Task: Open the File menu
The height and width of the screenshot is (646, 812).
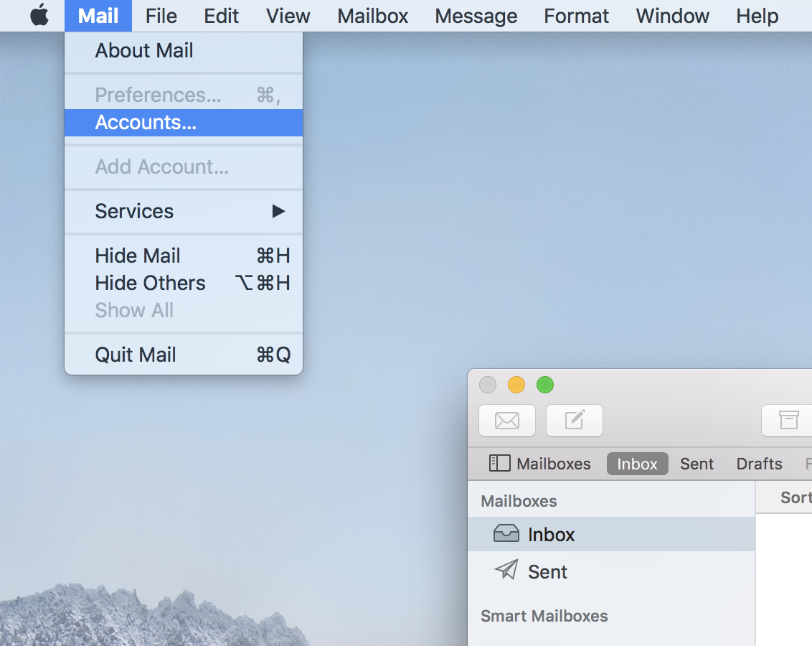Action: pos(161,16)
